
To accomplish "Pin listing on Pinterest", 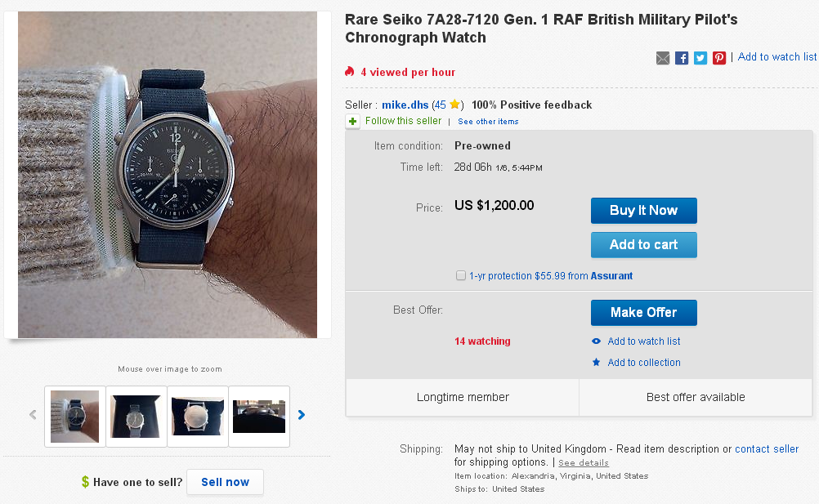I will point(719,58).
